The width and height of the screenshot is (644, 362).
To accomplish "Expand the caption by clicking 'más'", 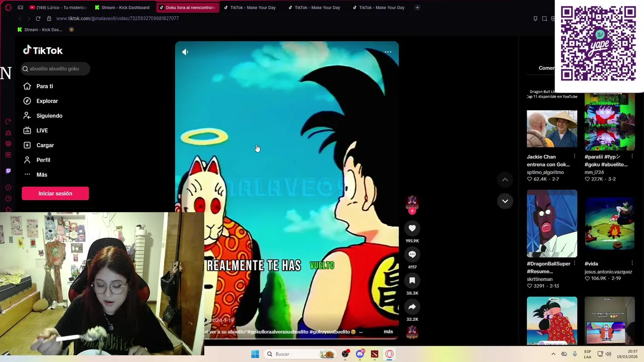I will (x=388, y=331).
